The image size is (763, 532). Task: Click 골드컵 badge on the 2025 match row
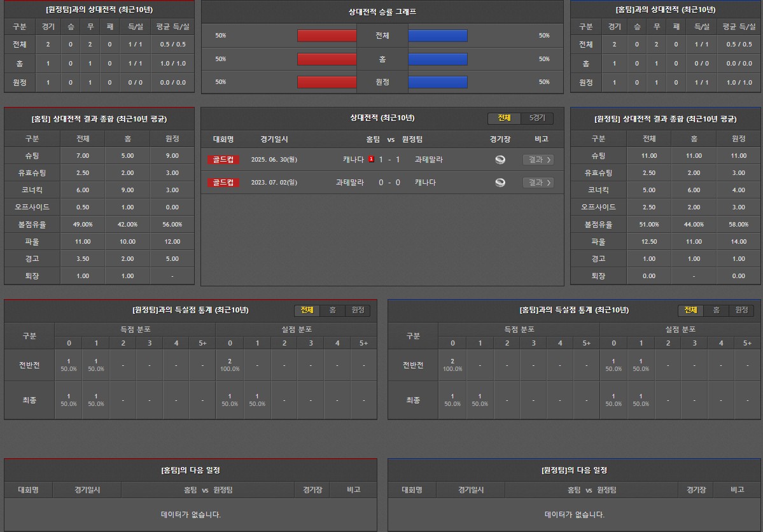(x=223, y=160)
